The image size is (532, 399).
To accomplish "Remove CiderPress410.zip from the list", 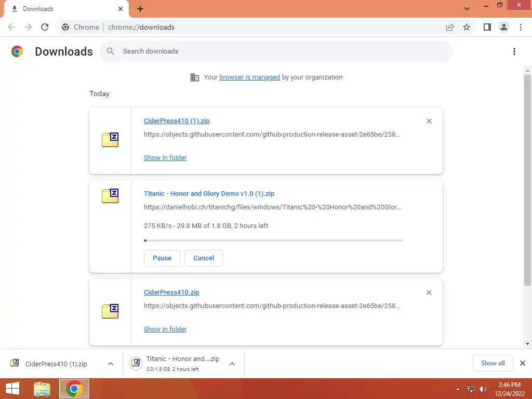I will pyautogui.click(x=429, y=292).
